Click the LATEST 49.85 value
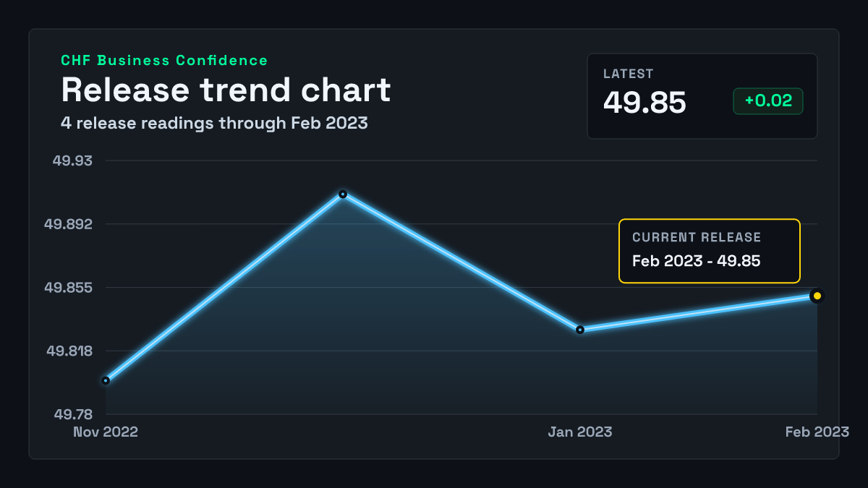Image resolution: width=868 pixels, height=488 pixels. pyautogui.click(x=644, y=103)
